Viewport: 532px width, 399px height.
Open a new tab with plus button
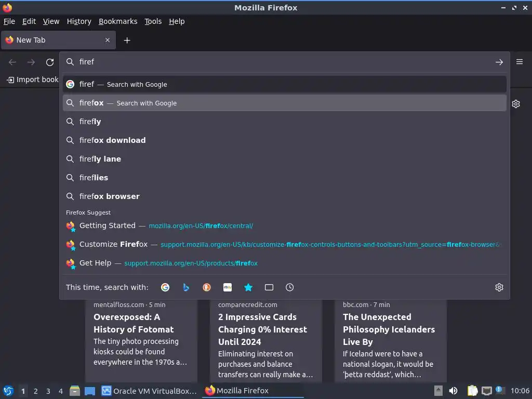[x=127, y=41]
